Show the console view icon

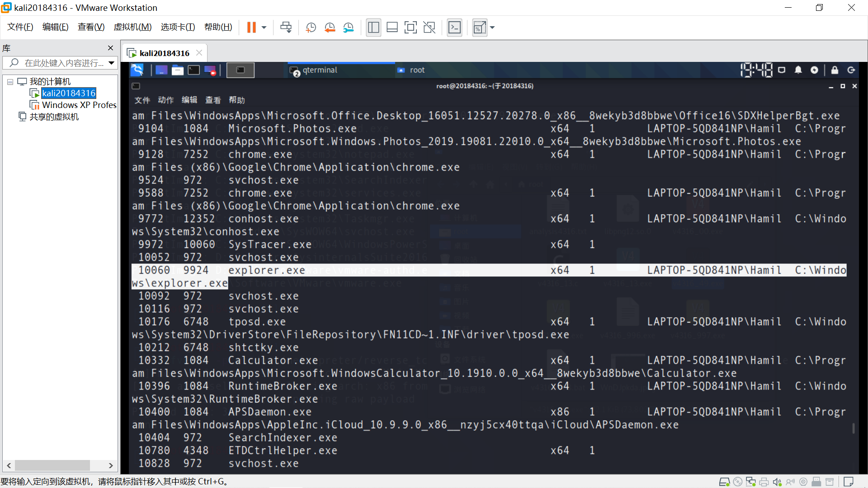pos(454,28)
